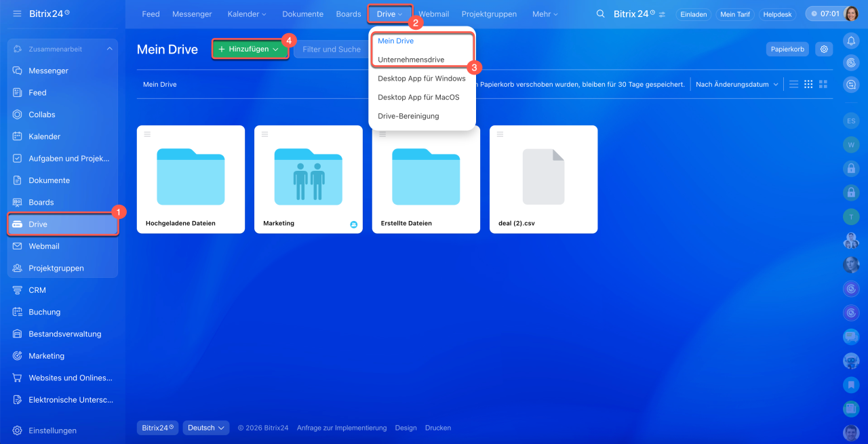Open the W contact avatar in right sidebar
Screen dimensions: 868x444
(x=850, y=144)
